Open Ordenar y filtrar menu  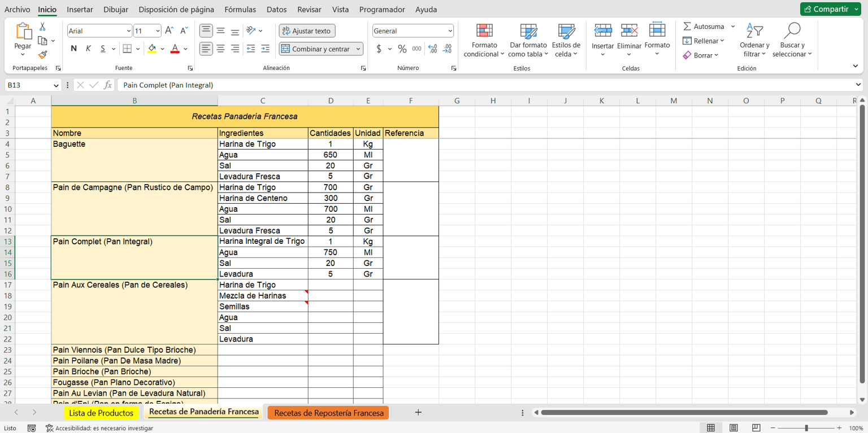pos(754,40)
